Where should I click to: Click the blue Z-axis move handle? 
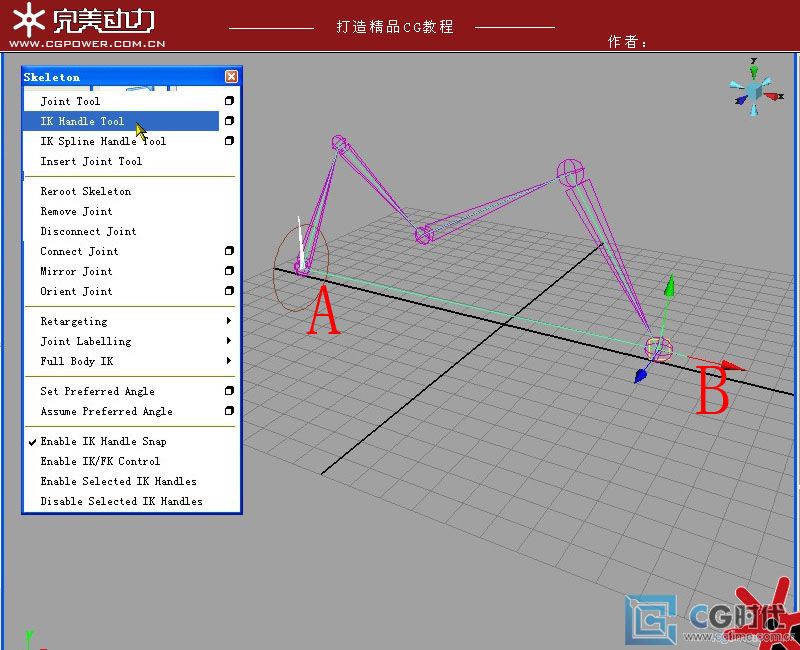tap(640, 377)
